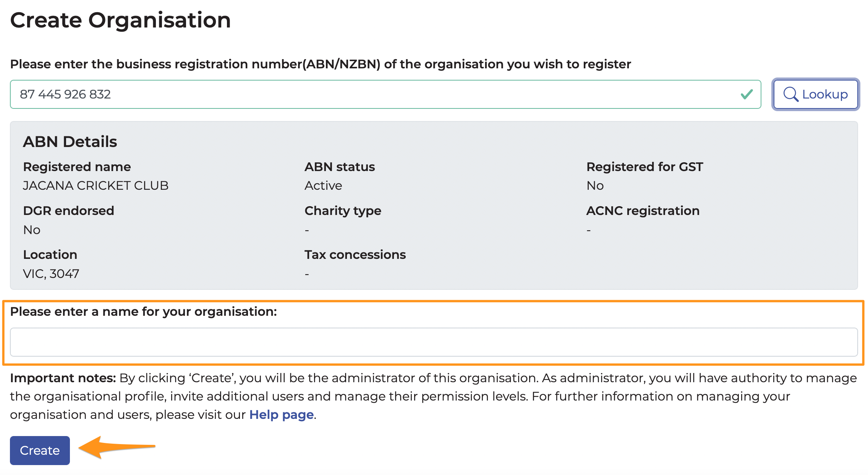Open the Help page link

coord(282,415)
